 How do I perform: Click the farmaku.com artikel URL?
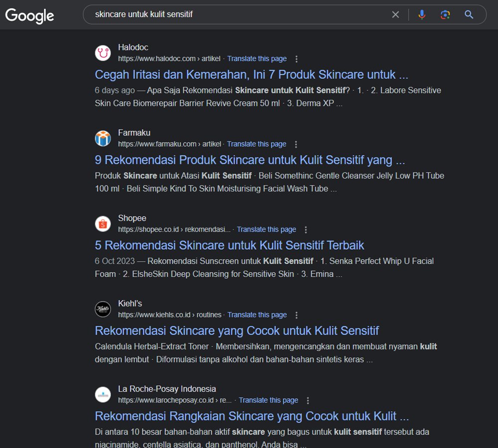click(x=170, y=144)
